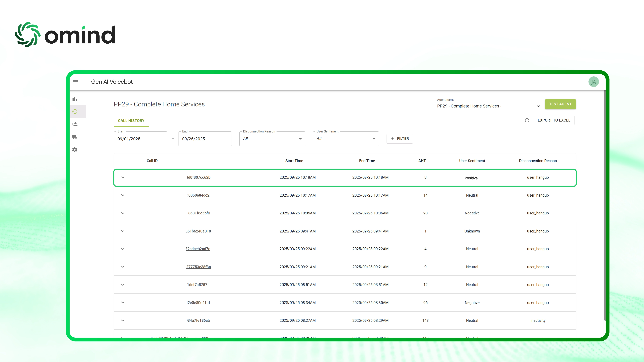Click EXPORT TO EXCEL
Image resolution: width=644 pixels, height=362 pixels.
554,120
